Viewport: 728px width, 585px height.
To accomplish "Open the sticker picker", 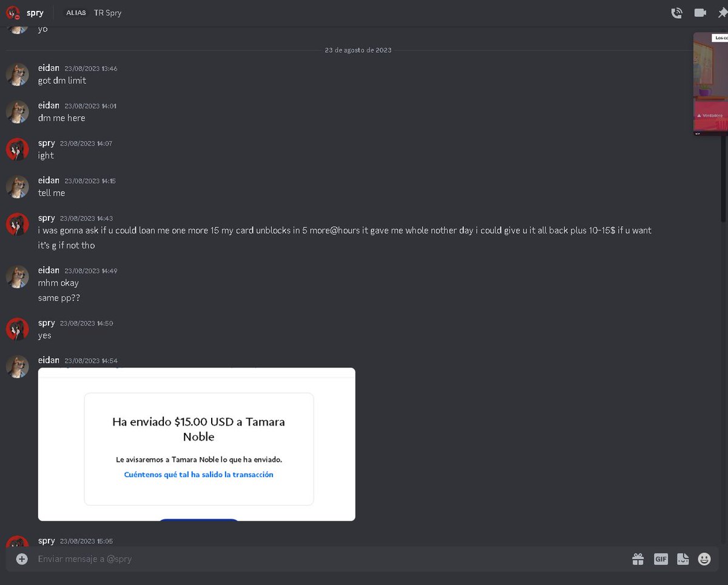I will (x=682, y=559).
